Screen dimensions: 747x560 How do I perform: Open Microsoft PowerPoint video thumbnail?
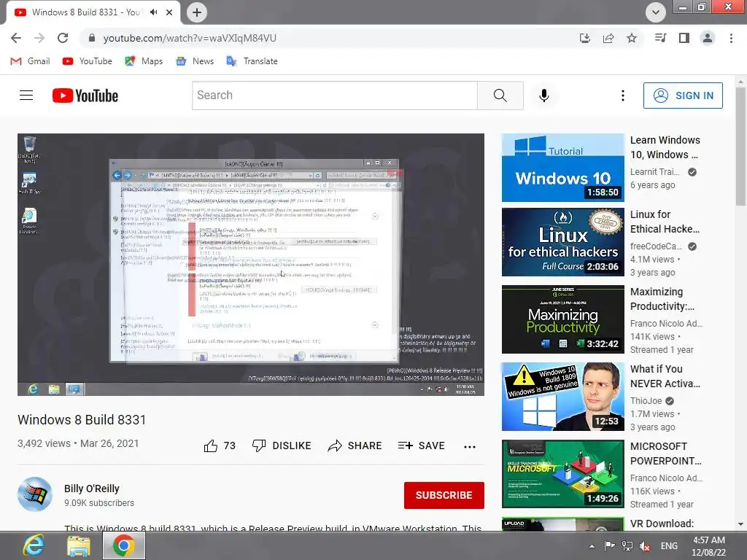pyautogui.click(x=562, y=474)
